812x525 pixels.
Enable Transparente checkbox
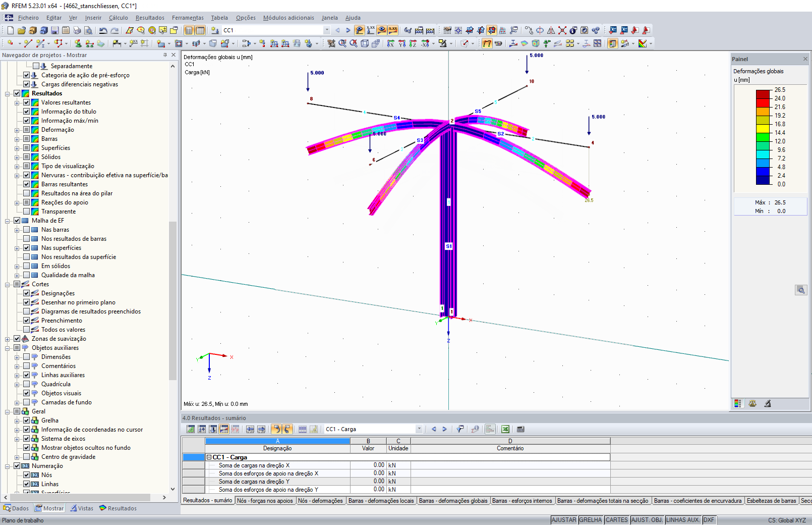[x=27, y=212]
